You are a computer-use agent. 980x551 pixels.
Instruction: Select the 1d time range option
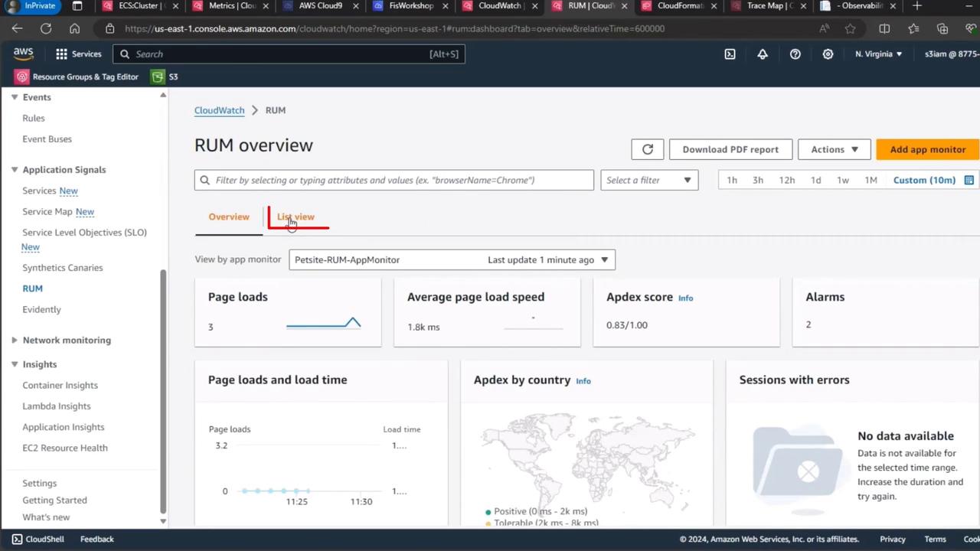(815, 181)
